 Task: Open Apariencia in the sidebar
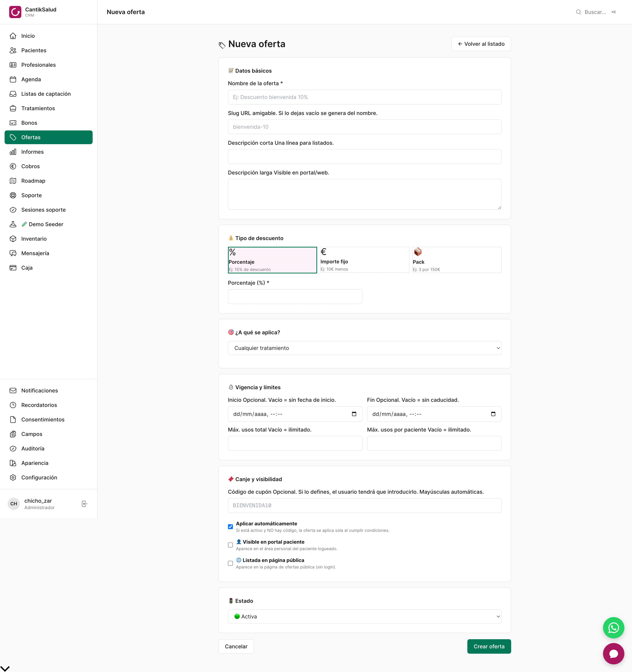[x=48, y=463]
